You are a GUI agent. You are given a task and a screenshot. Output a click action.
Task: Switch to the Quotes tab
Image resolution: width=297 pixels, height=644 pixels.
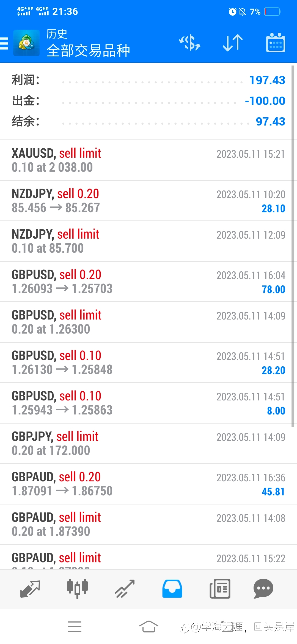point(30,589)
